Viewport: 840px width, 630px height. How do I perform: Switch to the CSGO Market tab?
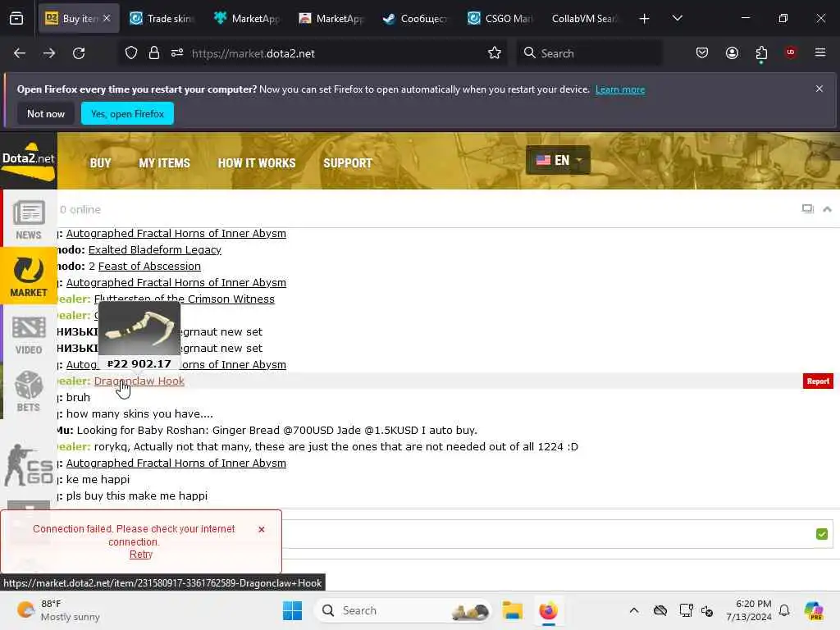[500, 19]
